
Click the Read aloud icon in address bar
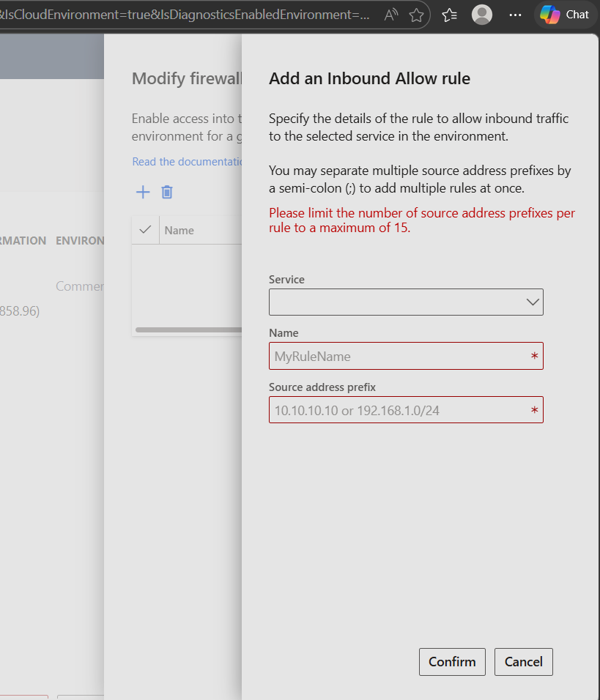click(391, 15)
